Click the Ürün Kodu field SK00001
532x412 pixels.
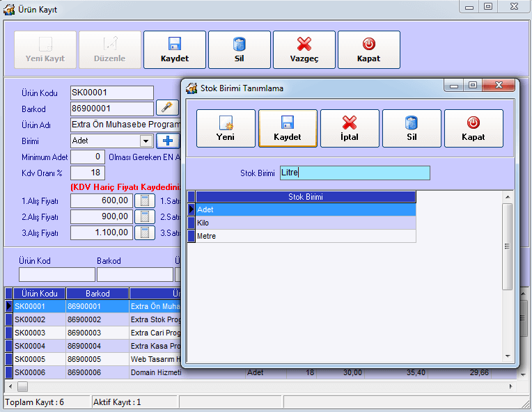point(112,93)
